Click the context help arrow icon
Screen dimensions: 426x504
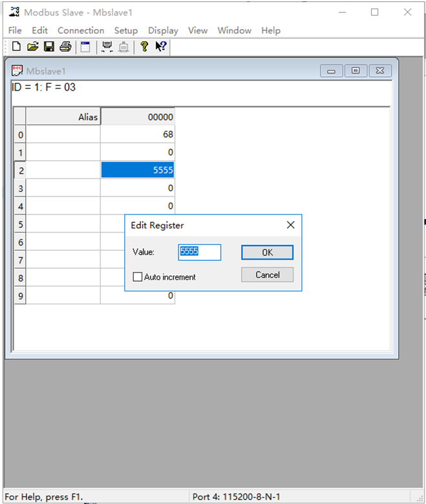click(x=161, y=47)
